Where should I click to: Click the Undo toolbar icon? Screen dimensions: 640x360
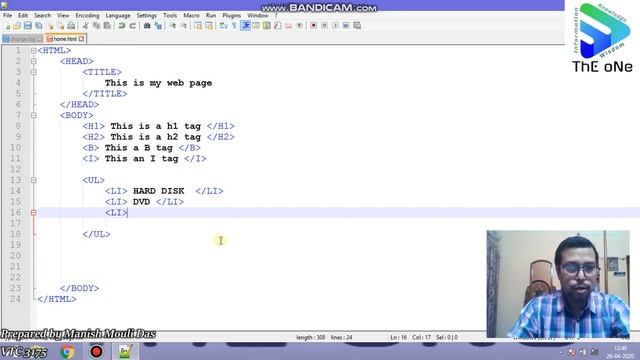[x=122, y=26]
